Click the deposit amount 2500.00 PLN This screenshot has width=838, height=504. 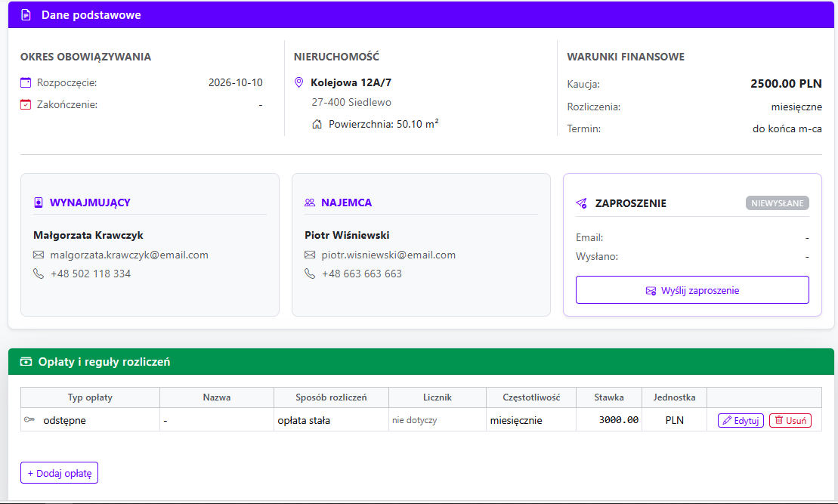tap(786, 83)
